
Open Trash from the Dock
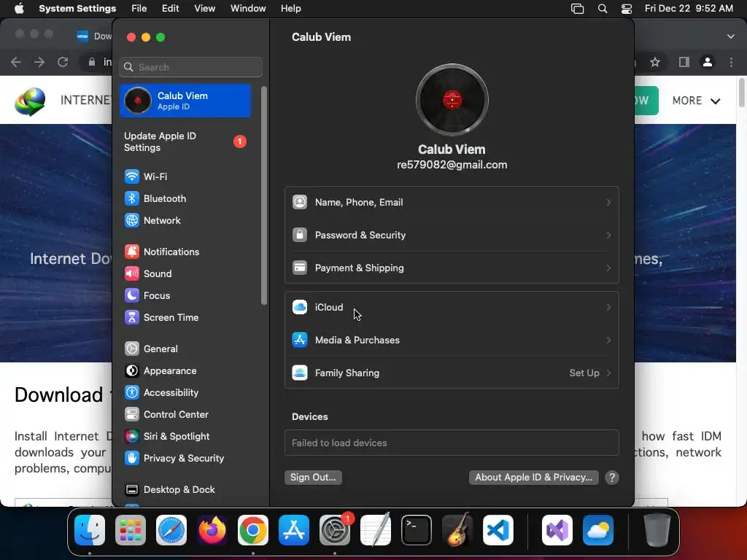657,531
